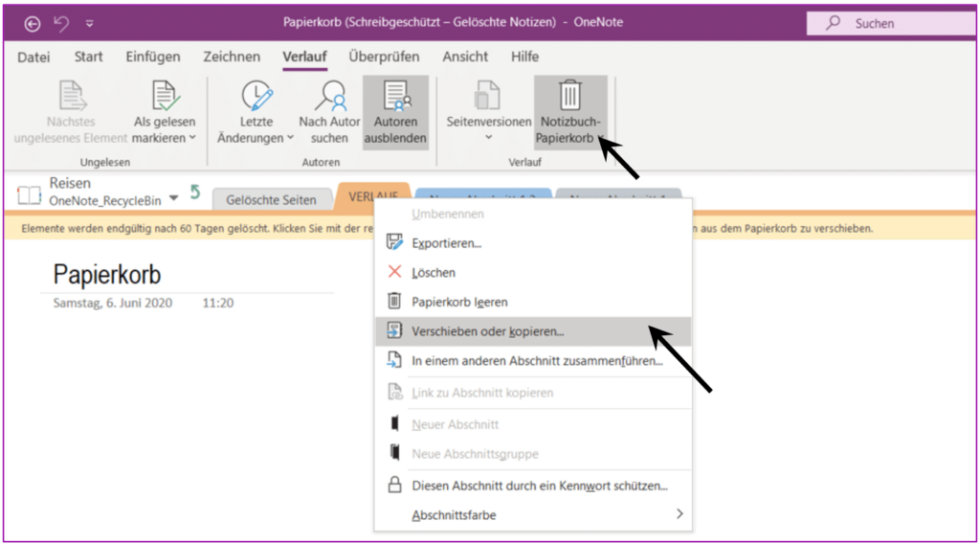Expand Letzte Änderungen dropdown arrow
Screen dimensions: 980x543
[290, 138]
